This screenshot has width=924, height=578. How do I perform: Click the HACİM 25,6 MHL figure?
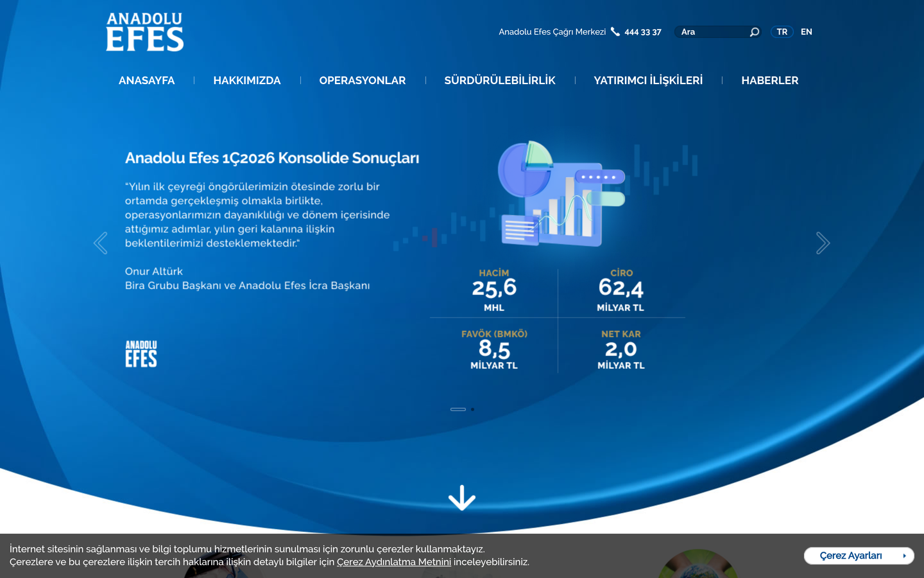[494, 290]
